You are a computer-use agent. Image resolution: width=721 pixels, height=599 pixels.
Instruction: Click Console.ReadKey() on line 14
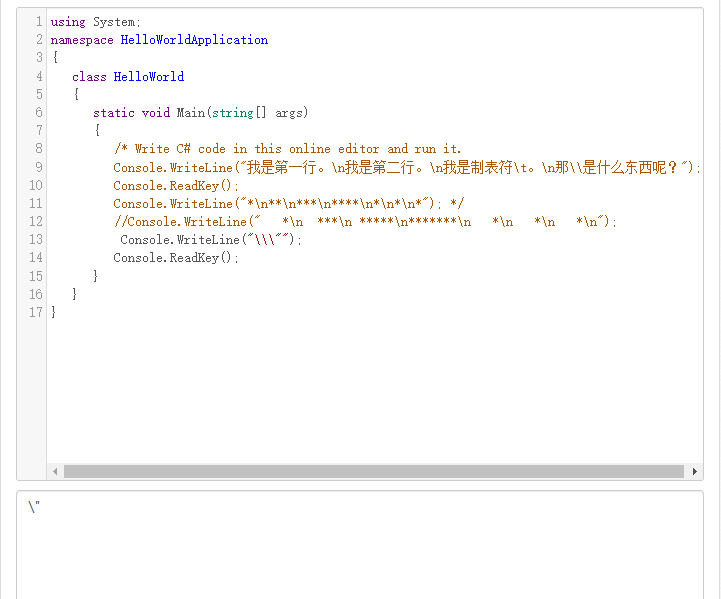(x=176, y=258)
